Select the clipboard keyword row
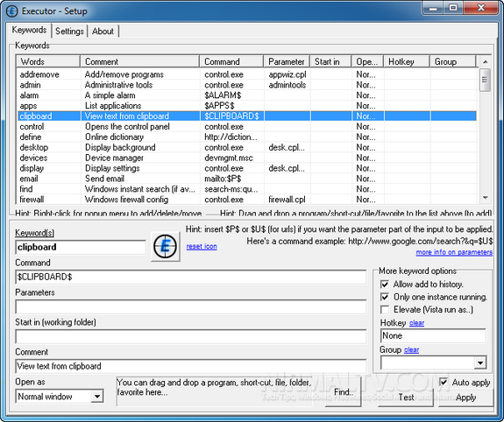Screen dimensions: 504x422 coord(247,116)
